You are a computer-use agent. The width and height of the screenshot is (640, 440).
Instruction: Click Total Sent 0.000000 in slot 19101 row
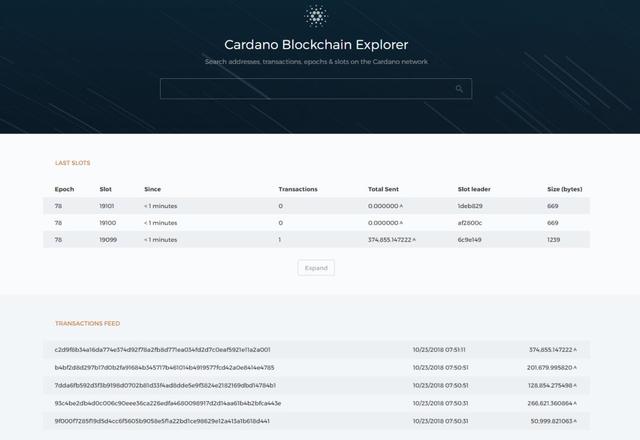pos(385,206)
